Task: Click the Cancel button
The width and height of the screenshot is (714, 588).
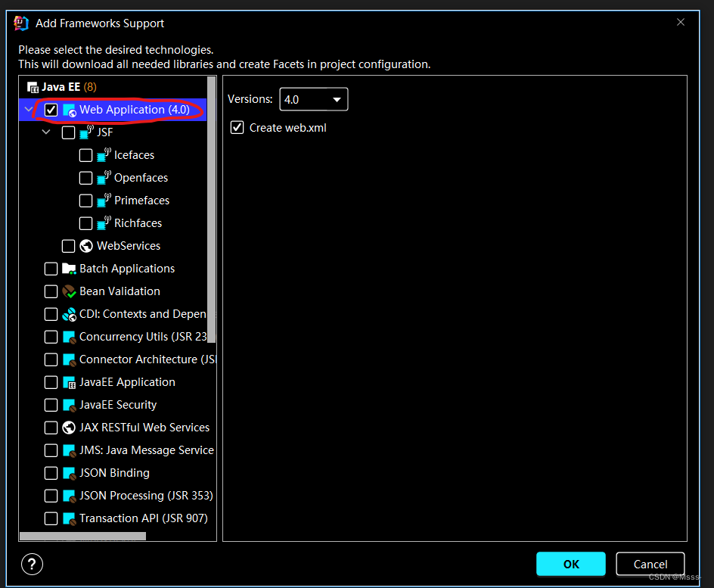Action: point(650,565)
